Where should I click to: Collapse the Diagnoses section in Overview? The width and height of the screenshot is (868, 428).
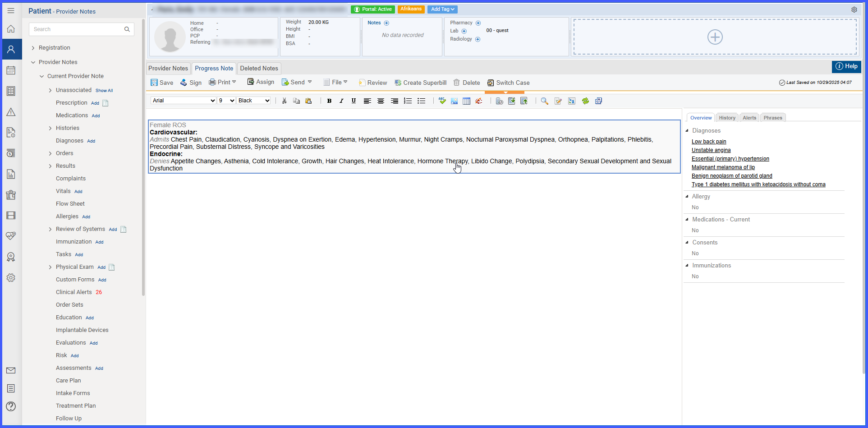(x=687, y=131)
